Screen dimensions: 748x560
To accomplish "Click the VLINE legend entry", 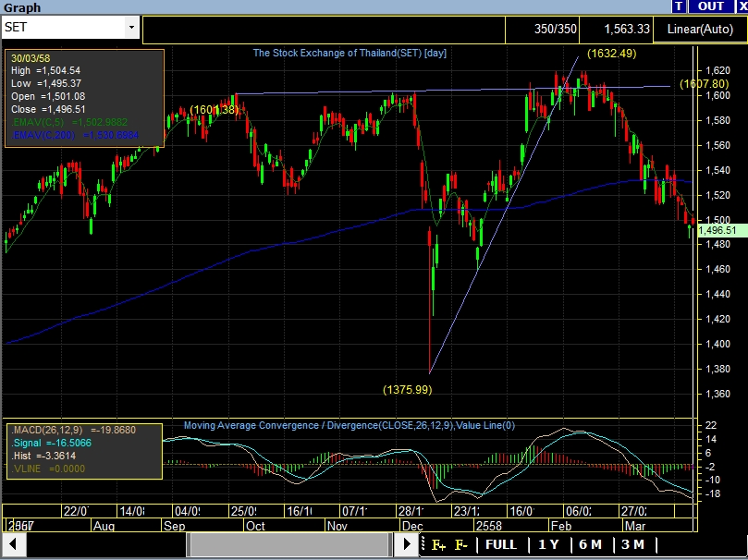I will point(48,469).
